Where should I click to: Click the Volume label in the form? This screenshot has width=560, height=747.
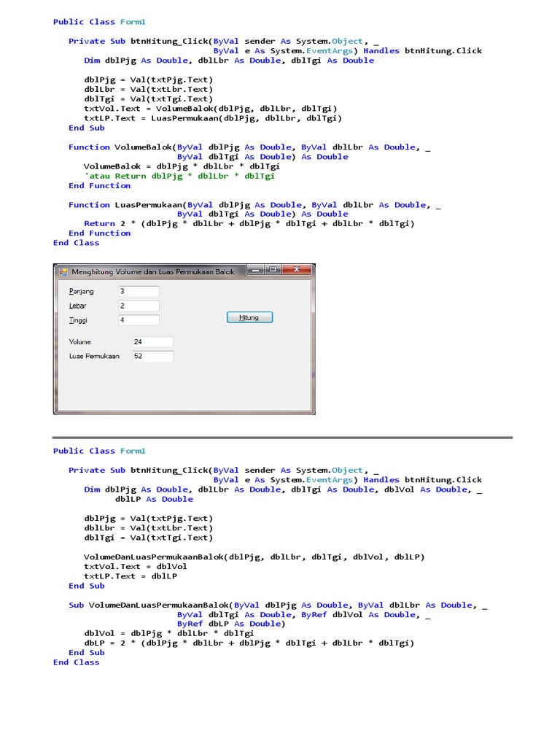(x=79, y=342)
